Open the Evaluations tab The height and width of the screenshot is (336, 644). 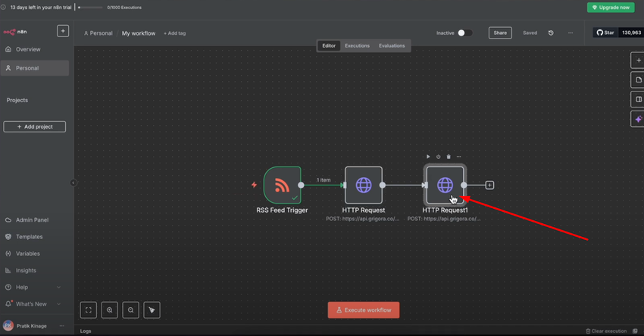pos(392,45)
